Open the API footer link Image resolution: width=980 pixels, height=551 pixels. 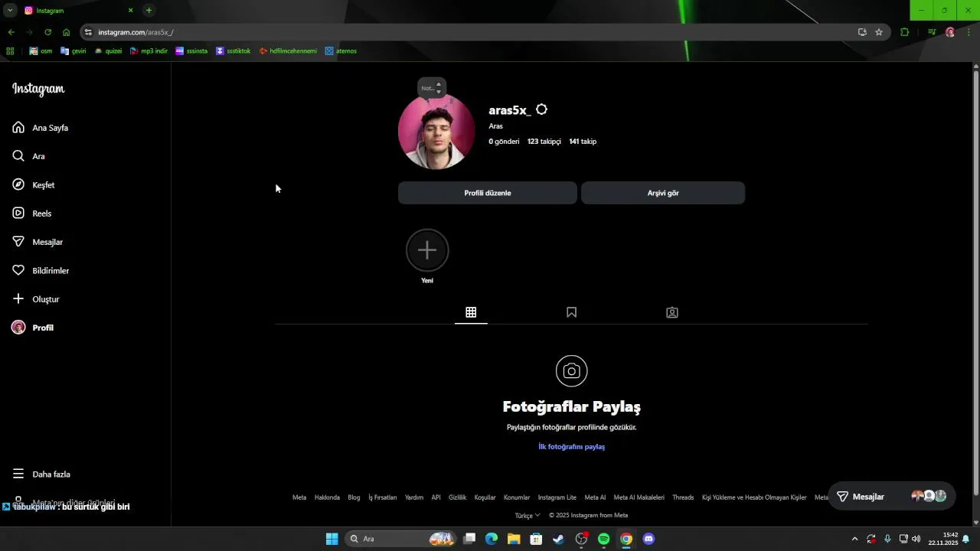click(436, 497)
